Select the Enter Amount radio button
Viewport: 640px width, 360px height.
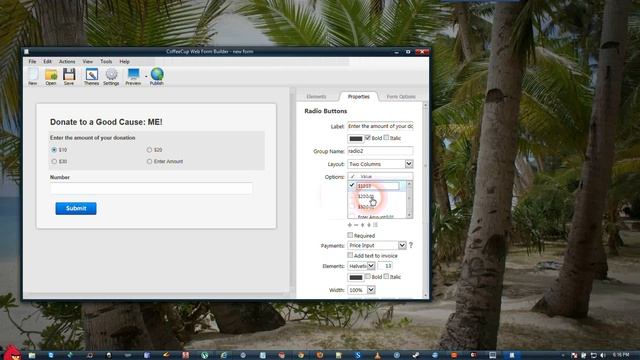[x=149, y=162]
